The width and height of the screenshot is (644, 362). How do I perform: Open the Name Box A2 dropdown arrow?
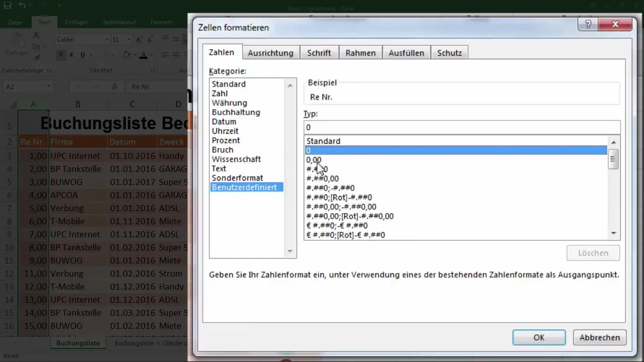[x=49, y=86]
